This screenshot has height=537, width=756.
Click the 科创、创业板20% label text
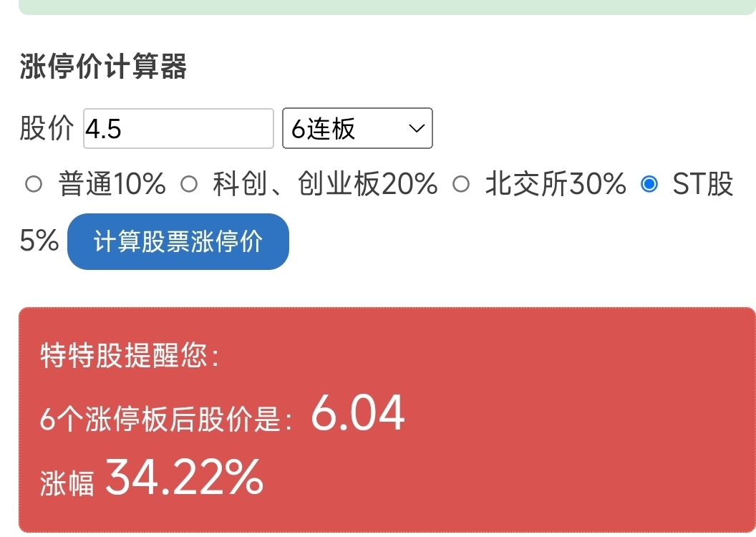[325, 184]
